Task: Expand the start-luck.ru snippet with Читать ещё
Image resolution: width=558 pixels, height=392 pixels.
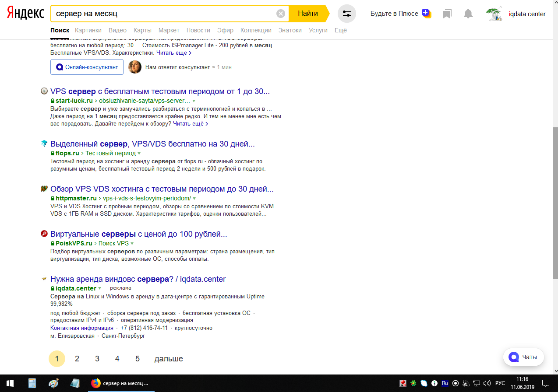Action: 191,124
